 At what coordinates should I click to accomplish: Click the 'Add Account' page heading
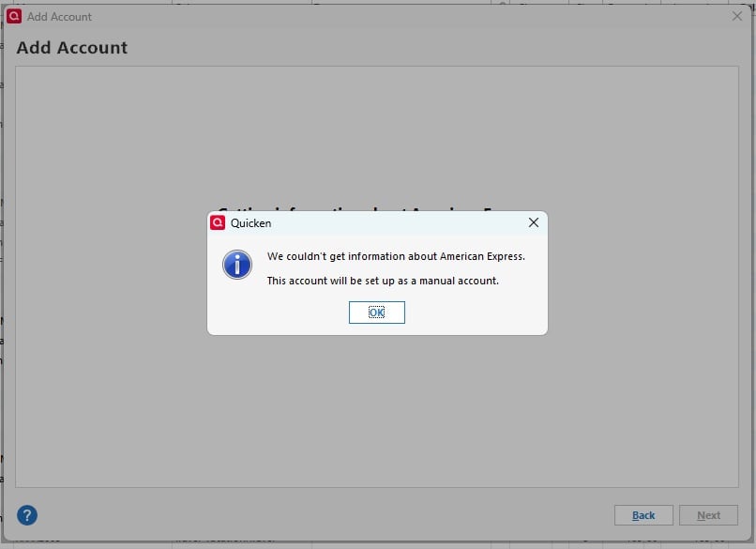pos(72,48)
